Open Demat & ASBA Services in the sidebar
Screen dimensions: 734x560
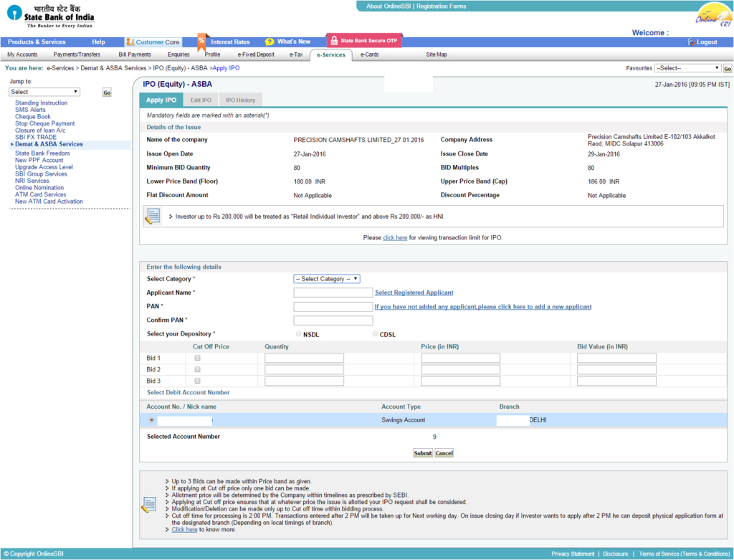[x=49, y=144]
